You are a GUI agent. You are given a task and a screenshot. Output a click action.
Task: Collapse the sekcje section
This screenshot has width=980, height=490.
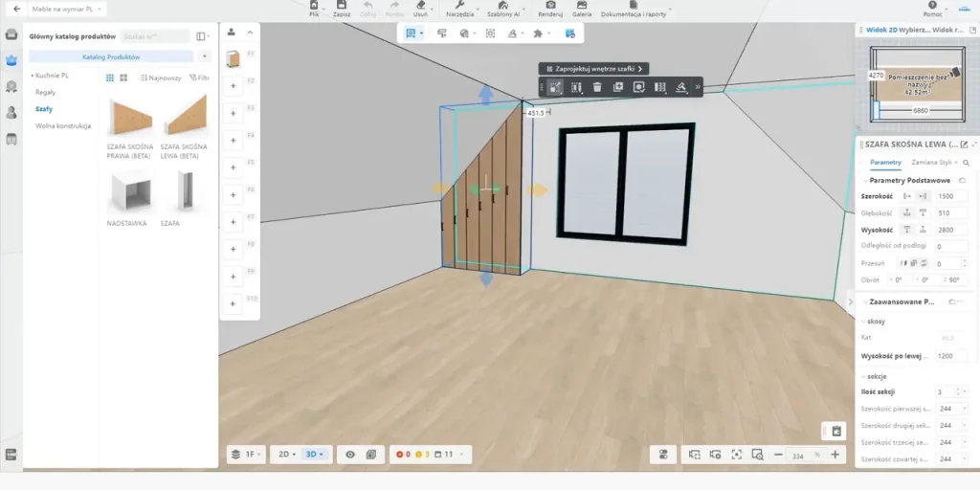[864, 376]
